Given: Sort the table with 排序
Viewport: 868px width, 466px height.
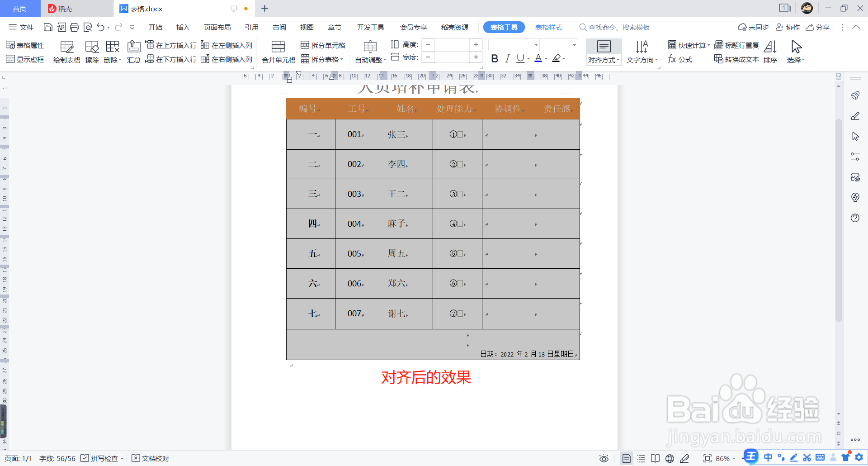Looking at the screenshot, I should 770,51.
